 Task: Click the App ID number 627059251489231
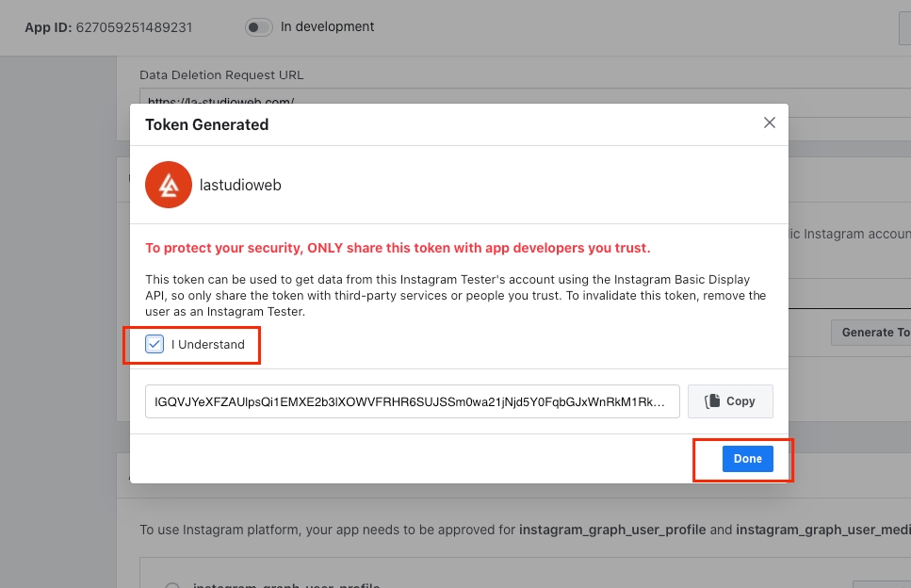[135, 27]
